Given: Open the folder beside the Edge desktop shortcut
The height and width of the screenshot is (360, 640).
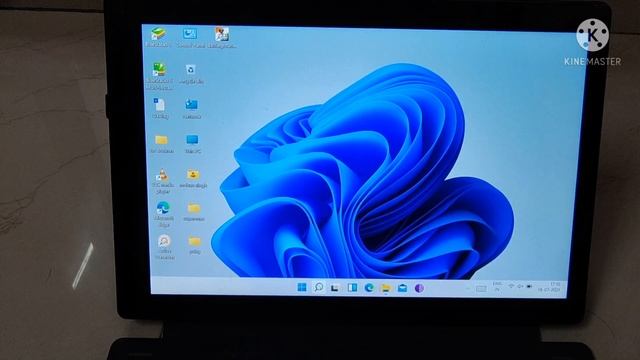Looking at the screenshot, I should click(x=194, y=212).
